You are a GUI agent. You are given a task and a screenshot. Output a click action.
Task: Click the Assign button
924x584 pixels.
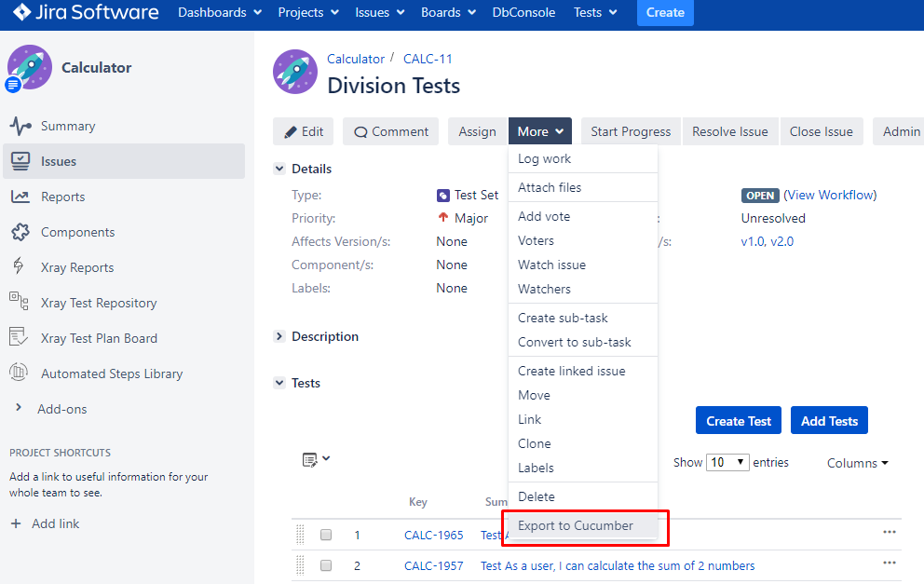[x=477, y=131]
